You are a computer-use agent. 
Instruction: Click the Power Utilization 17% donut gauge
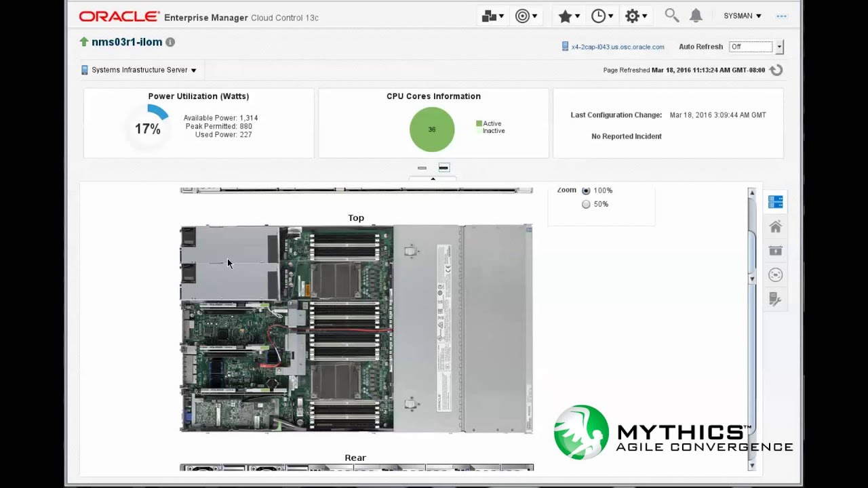click(149, 127)
